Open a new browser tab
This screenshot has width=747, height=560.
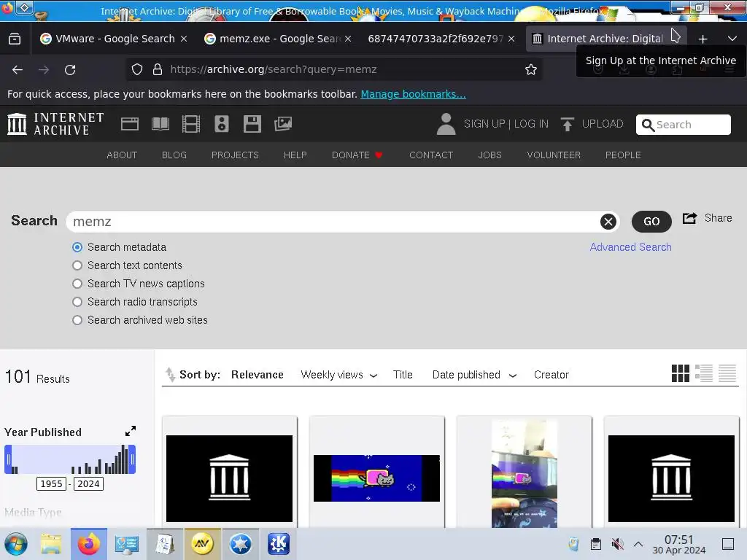(x=703, y=39)
